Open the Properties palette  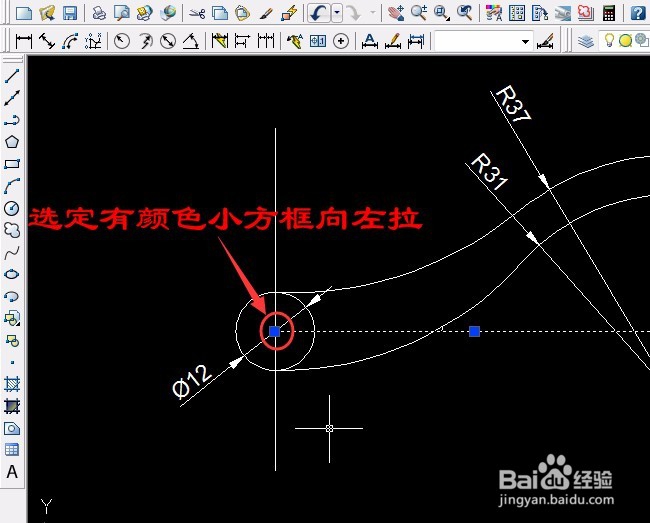click(494, 13)
